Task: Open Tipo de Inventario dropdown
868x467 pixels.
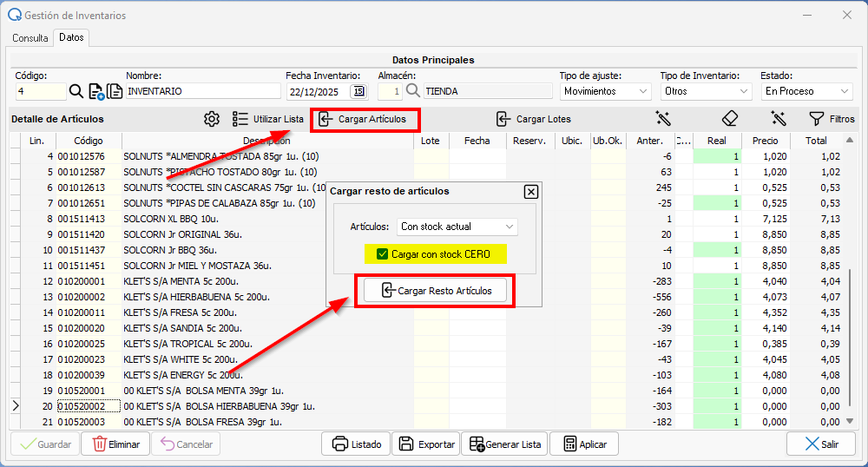Action: 706,91
